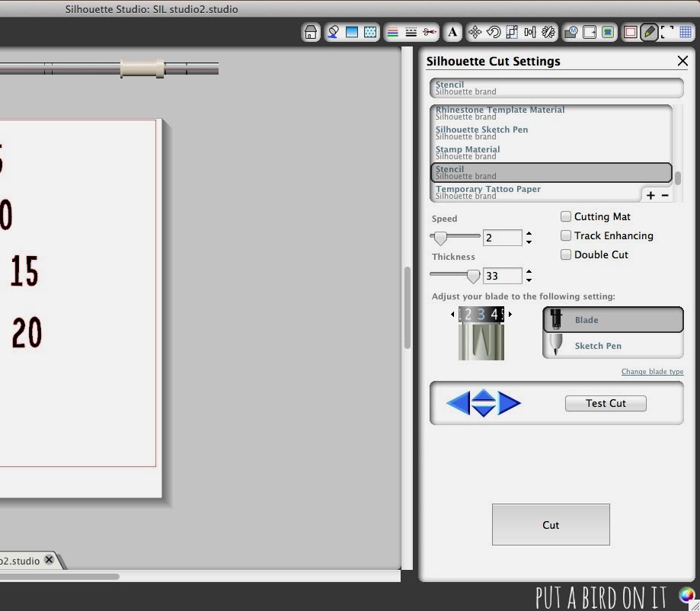Image resolution: width=700 pixels, height=611 pixels.
Task: Click the Thickness value input field
Action: [502, 276]
